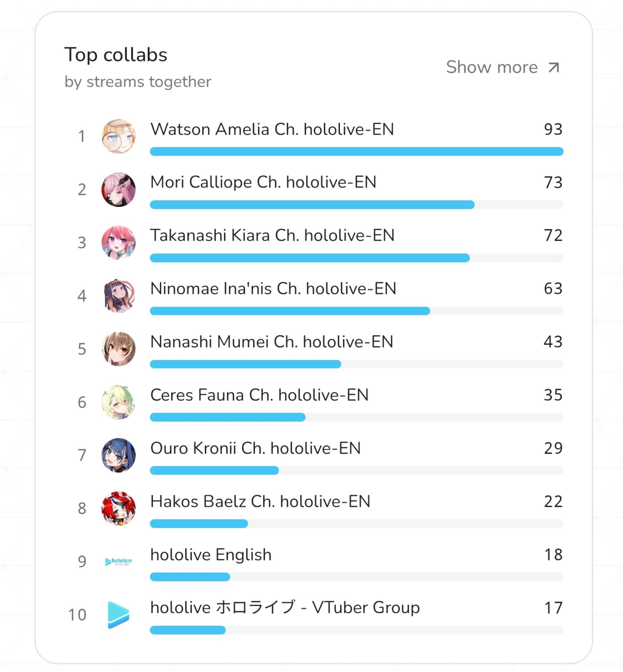The height and width of the screenshot is (672, 623).
Task: Select the hololive English text label
Action: 211,555
